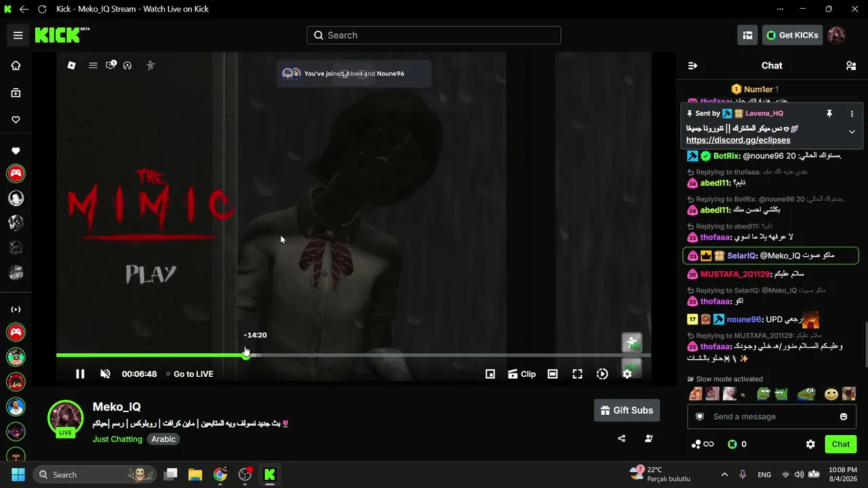This screenshot has width=868, height=488.
Task: Click BotRix username in chat
Action: pyautogui.click(x=726, y=156)
